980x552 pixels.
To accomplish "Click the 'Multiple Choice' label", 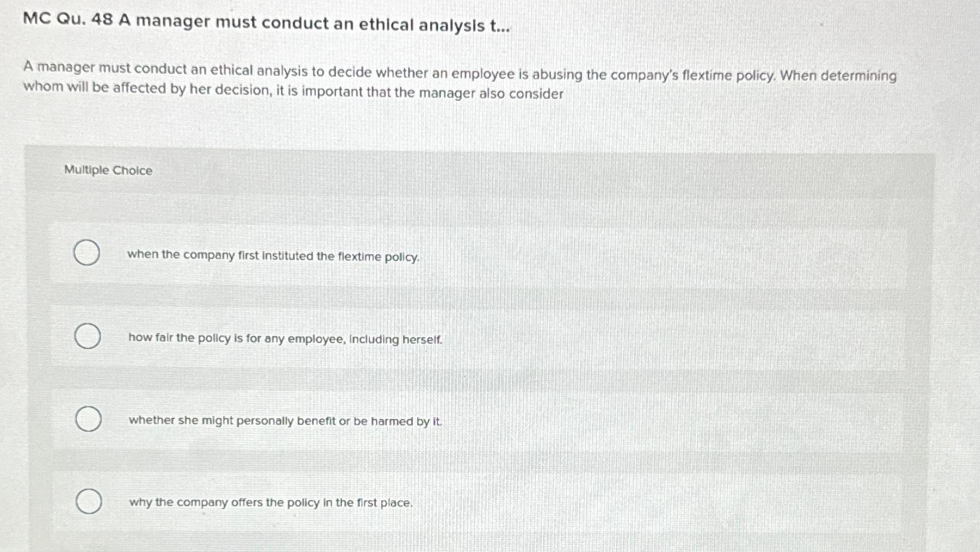I will point(108,171).
